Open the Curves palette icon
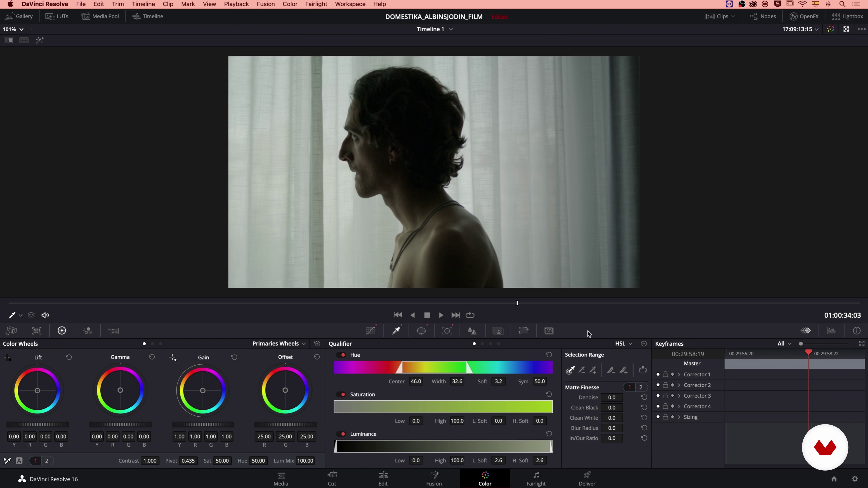This screenshot has width=868, height=488. [370, 331]
